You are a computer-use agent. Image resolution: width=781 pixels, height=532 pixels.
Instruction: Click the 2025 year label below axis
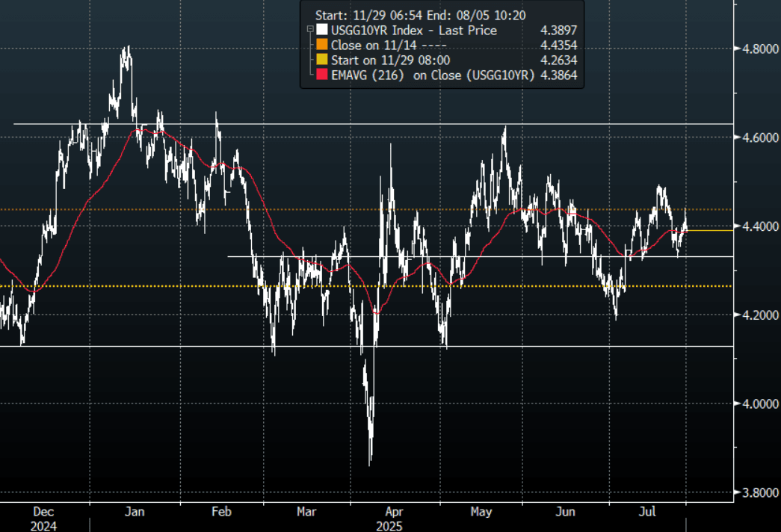click(x=390, y=526)
